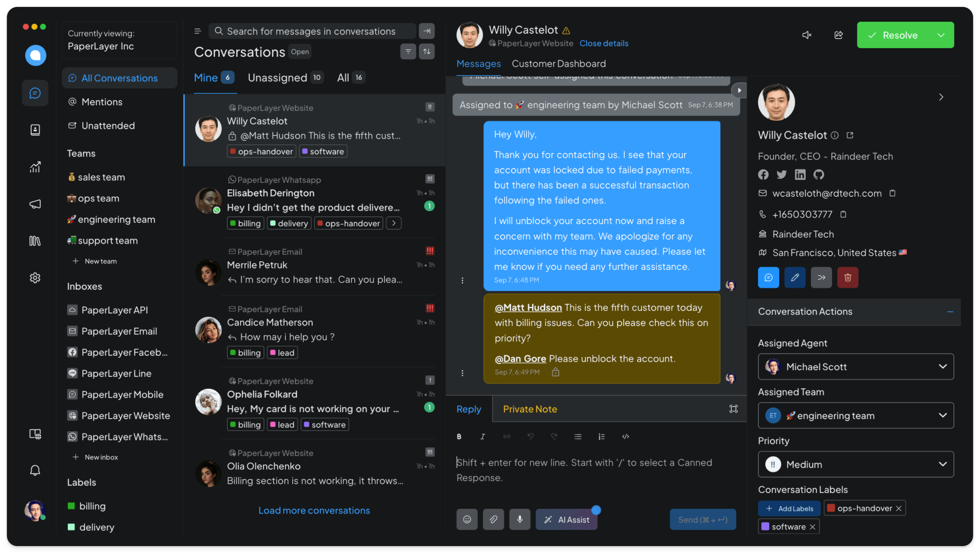This screenshot has height=553, width=980.
Task: Open the emoji picker
Action: point(467,520)
